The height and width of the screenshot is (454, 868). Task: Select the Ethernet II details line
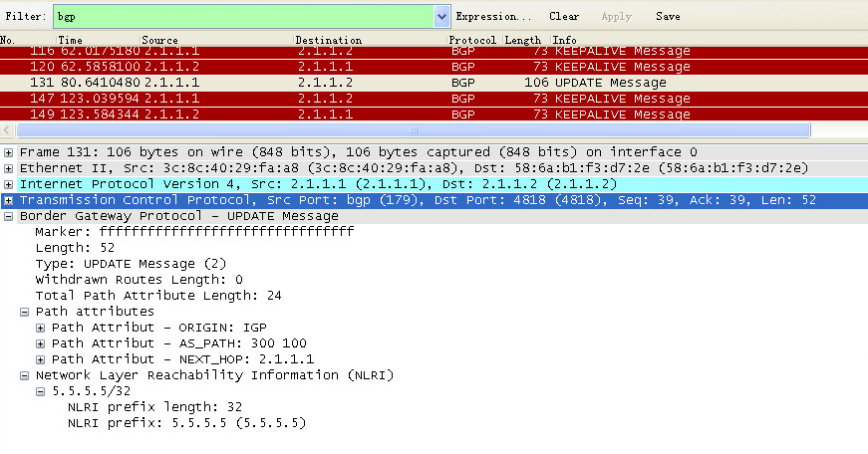pos(415,168)
